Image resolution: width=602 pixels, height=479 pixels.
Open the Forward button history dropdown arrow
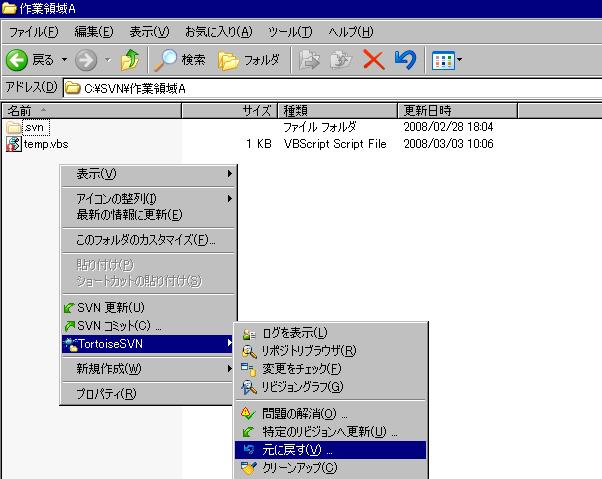coord(108,60)
